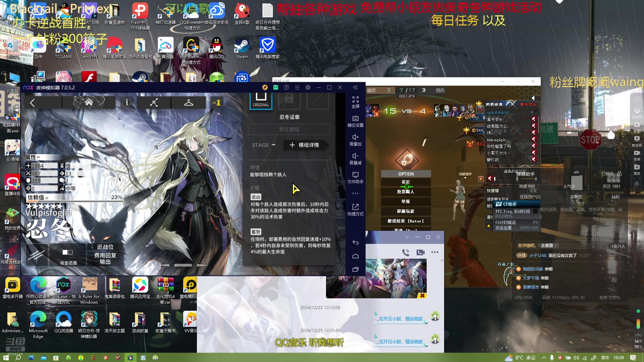Open file assistant (文件助手) in Nox sidebar

355,178
